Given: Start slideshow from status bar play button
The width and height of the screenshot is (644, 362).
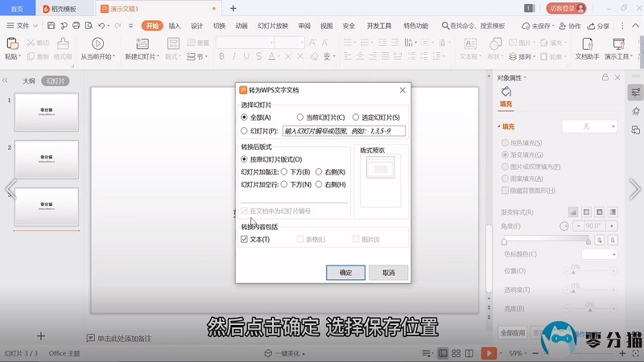Looking at the screenshot, I should pyautogui.click(x=488, y=353).
